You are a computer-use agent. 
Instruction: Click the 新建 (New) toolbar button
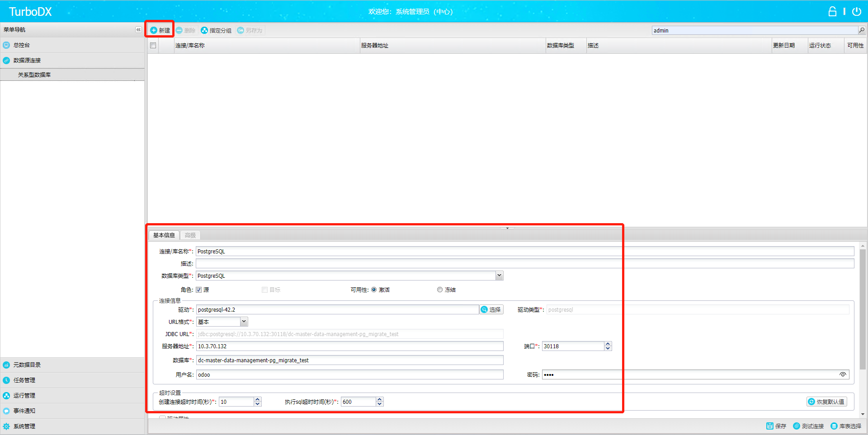(x=160, y=30)
